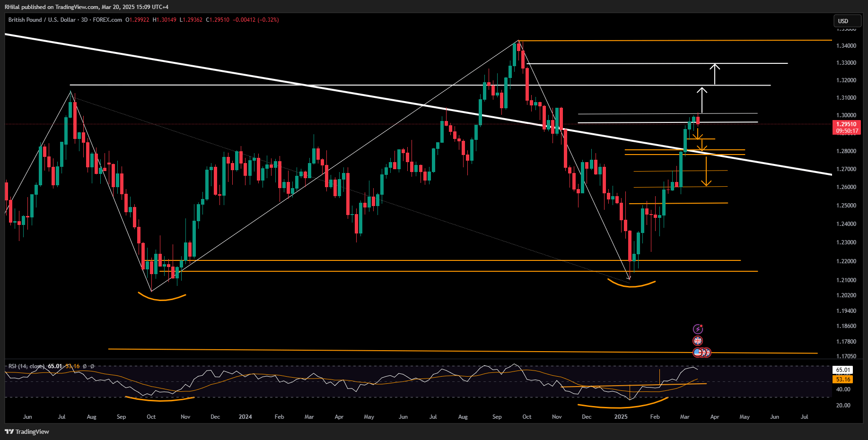
Task: Click the red 1.29510 current price label
Action: [846, 124]
